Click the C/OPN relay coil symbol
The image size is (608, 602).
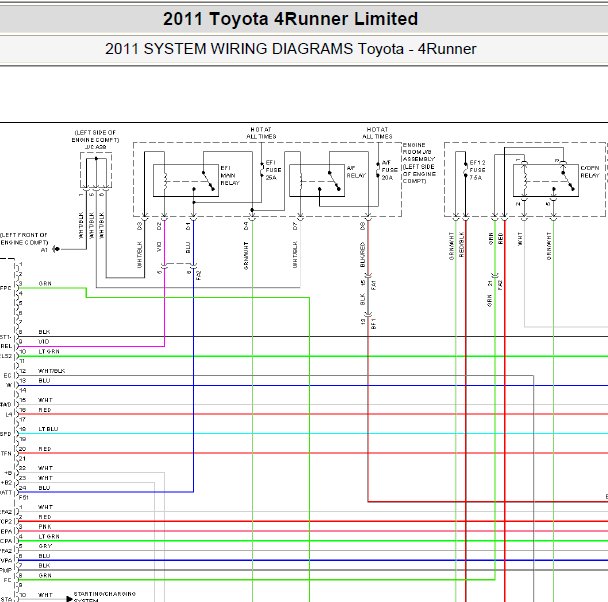click(x=524, y=181)
